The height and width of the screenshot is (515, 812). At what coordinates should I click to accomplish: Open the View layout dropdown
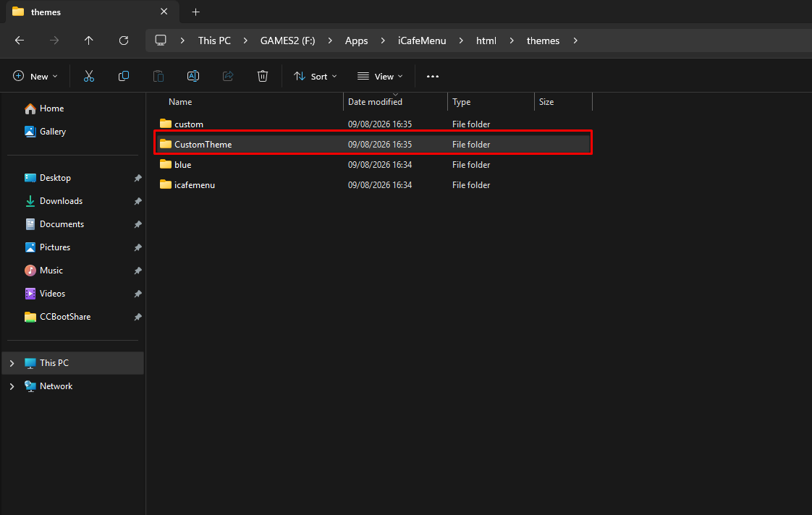(x=380, y=76)
